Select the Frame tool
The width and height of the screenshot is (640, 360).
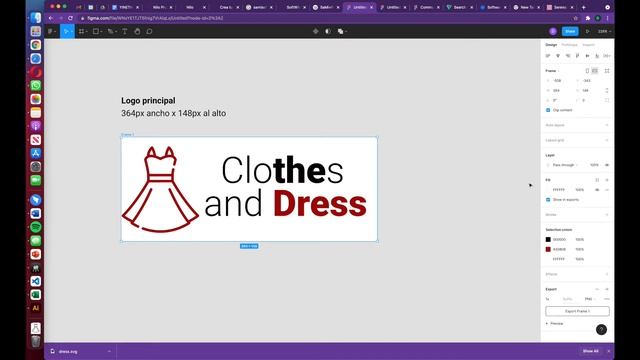[x=81, y=31]
